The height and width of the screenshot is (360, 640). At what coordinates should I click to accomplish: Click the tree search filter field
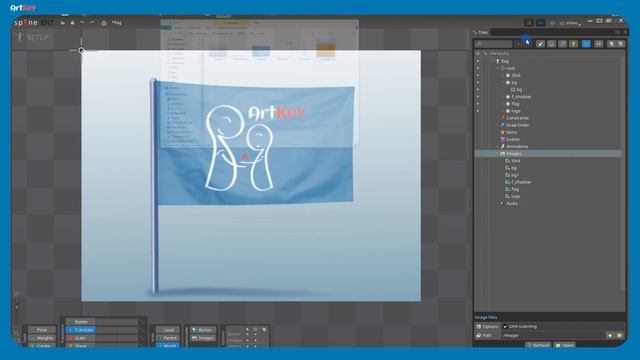tap(493, 44)
